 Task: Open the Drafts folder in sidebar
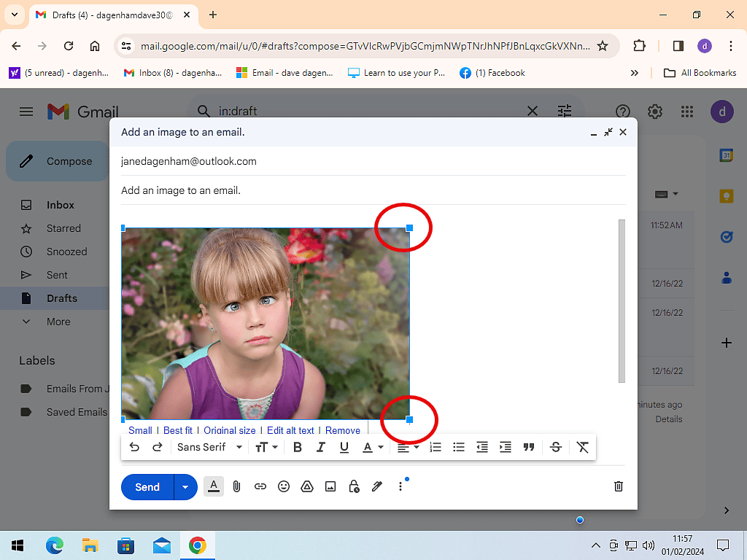[61, 298]
